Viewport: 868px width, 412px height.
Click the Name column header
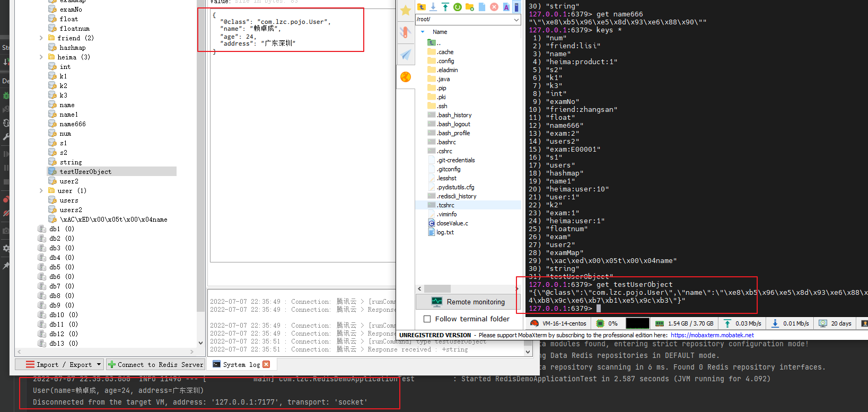[440, 32]
